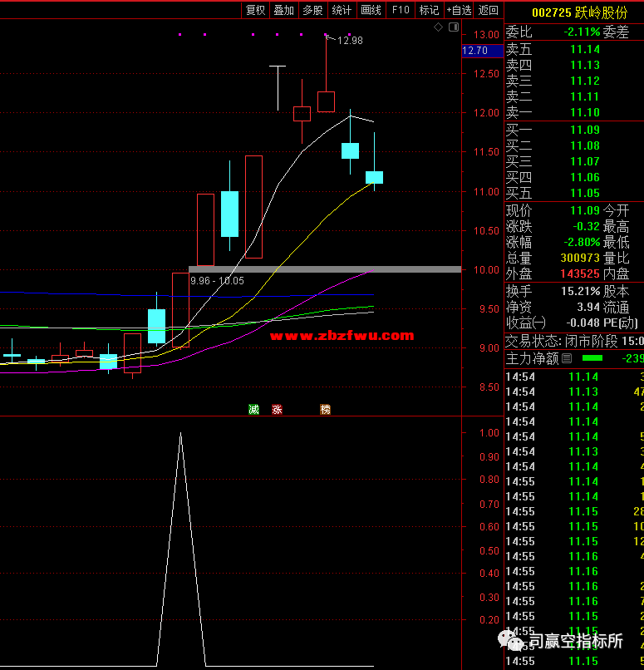Click the 标记 mark button

(x=429, y=10)
